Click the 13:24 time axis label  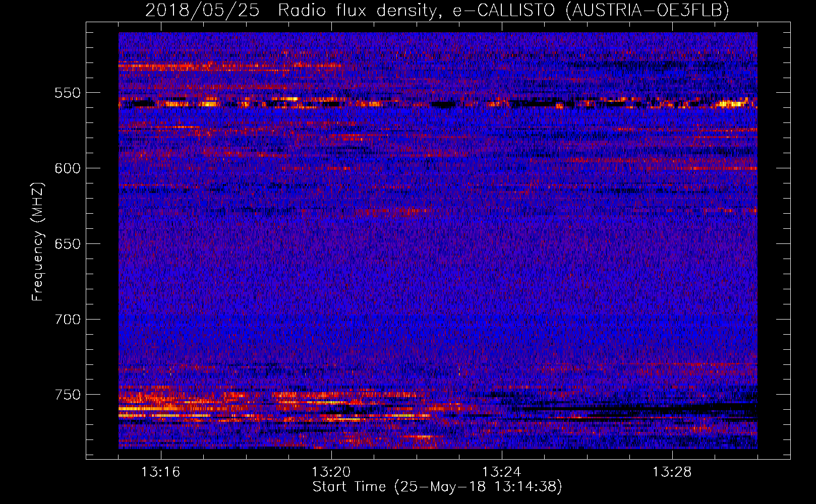pyautogui.click(x=502, y=472)
